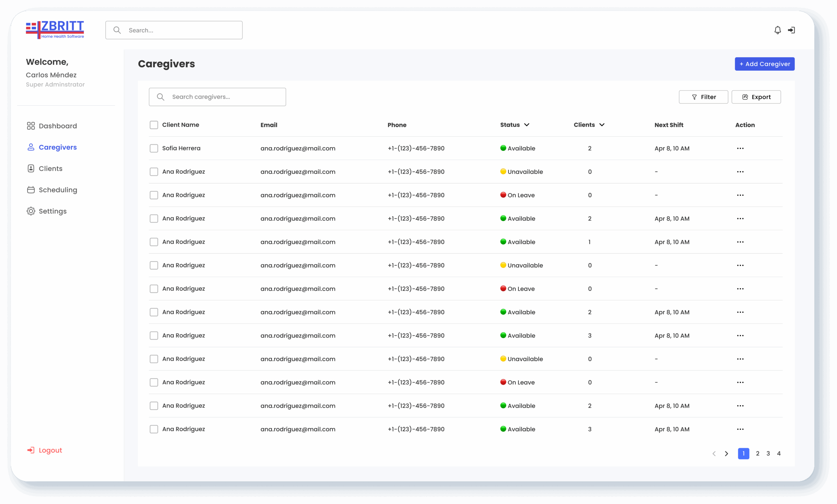Open actions menu for Sofía Herrera row
Screen dimensions: 837x504
point(740,148)
